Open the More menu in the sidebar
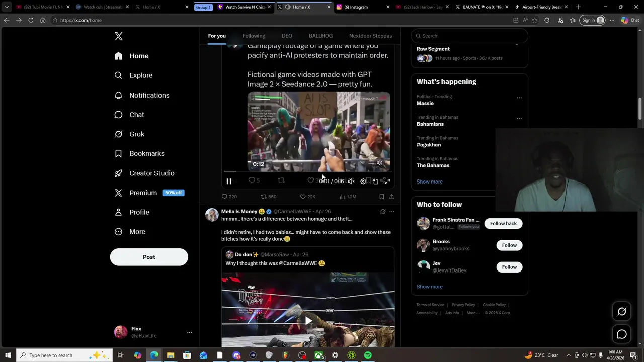This screenshot has height=362, width=644. 130,232
